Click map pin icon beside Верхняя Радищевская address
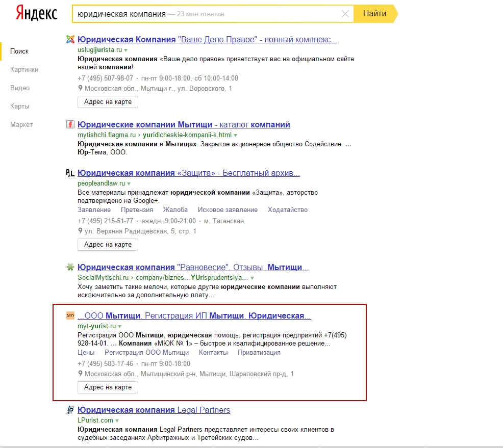The image size is (503, 448). (x=80, y=231)
